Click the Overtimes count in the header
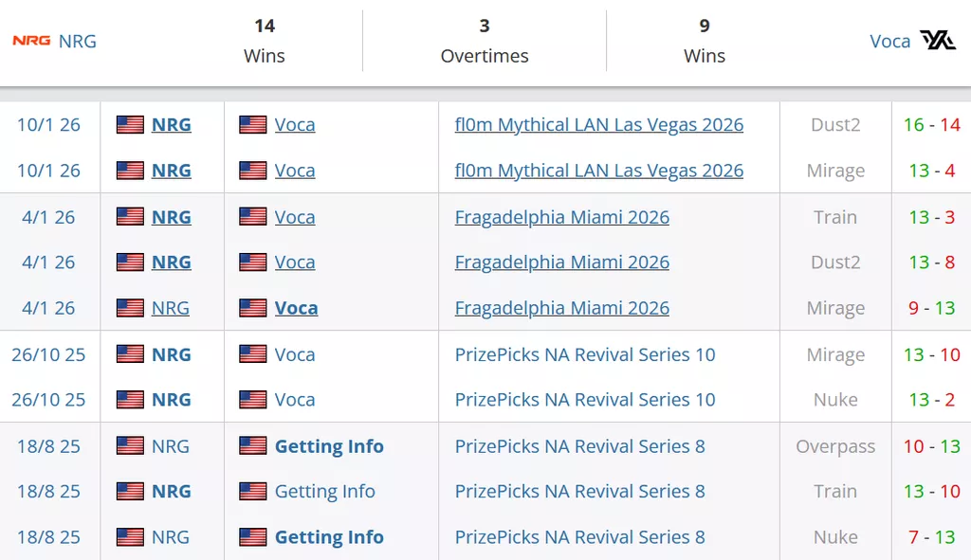971x560 pixels. [484, 27]
